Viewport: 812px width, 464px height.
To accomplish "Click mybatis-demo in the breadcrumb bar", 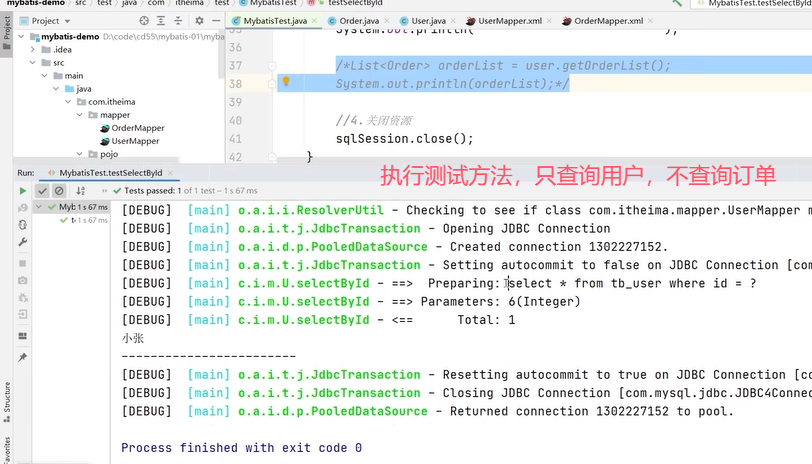I will tap(36, 3).
